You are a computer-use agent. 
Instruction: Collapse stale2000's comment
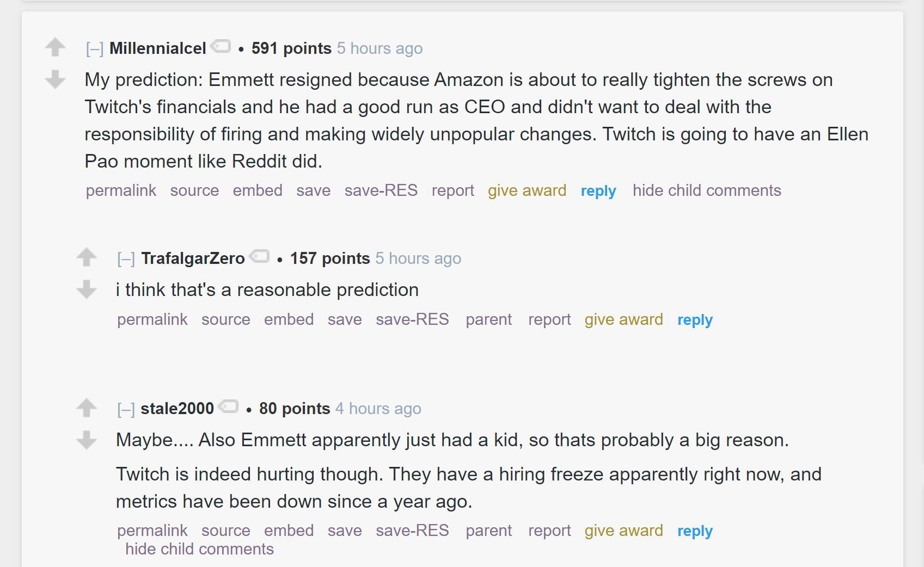(126, 409)
